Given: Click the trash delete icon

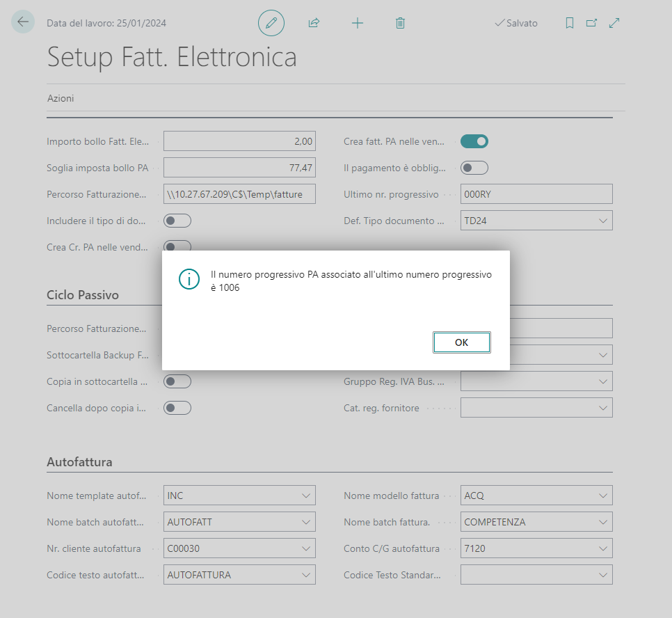Looking at the screenshot, I should pyautogui.click(x=400, y=23).
